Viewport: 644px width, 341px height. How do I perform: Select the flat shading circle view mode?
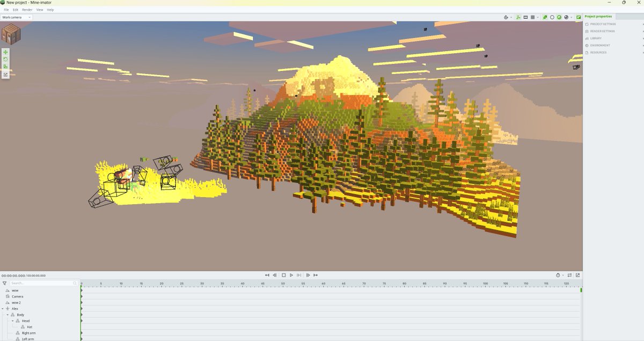point(552,17)
